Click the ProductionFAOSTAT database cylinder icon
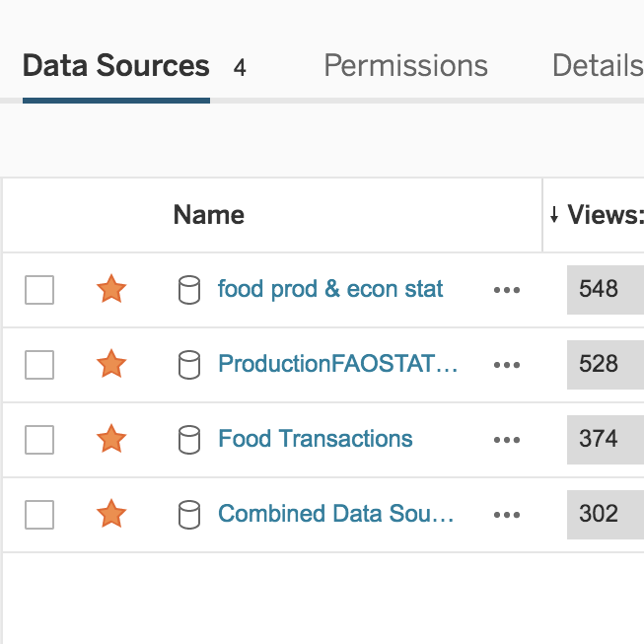Screen dimensions: 644x644 [188, 365]
